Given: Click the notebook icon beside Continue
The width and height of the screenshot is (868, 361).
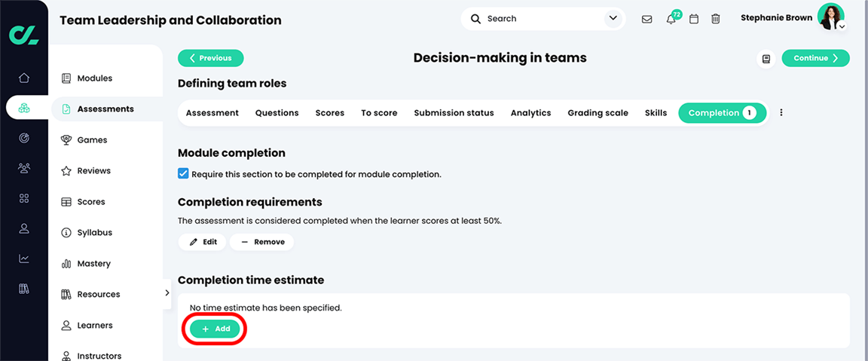Looking at the screenshot, I should (766, 58).
